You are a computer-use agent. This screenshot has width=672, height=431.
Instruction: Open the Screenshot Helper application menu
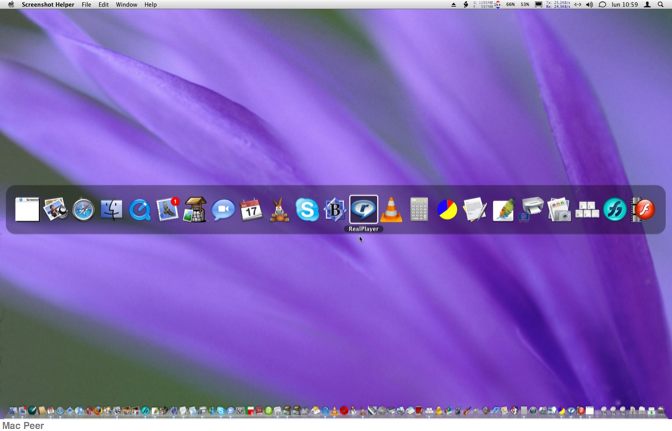[x=48, y=4]
